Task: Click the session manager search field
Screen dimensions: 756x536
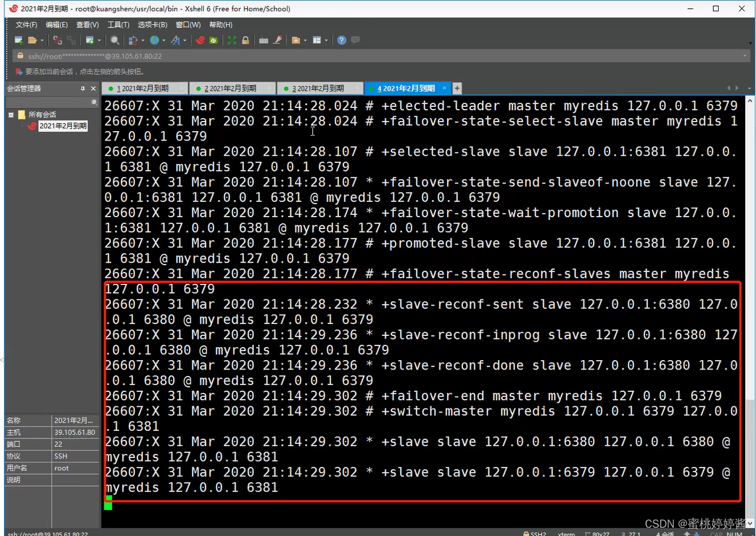Action: point(52,102)
